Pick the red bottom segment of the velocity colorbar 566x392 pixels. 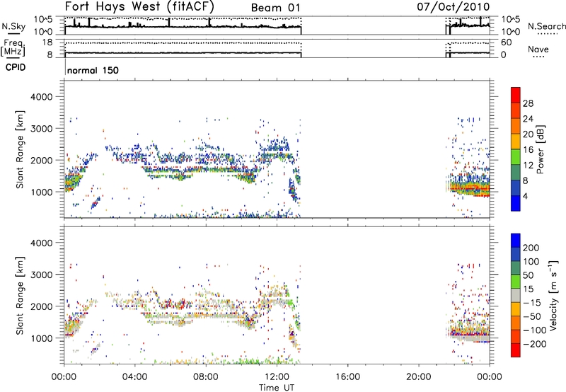pyautogui.click(x=516, y=350)
